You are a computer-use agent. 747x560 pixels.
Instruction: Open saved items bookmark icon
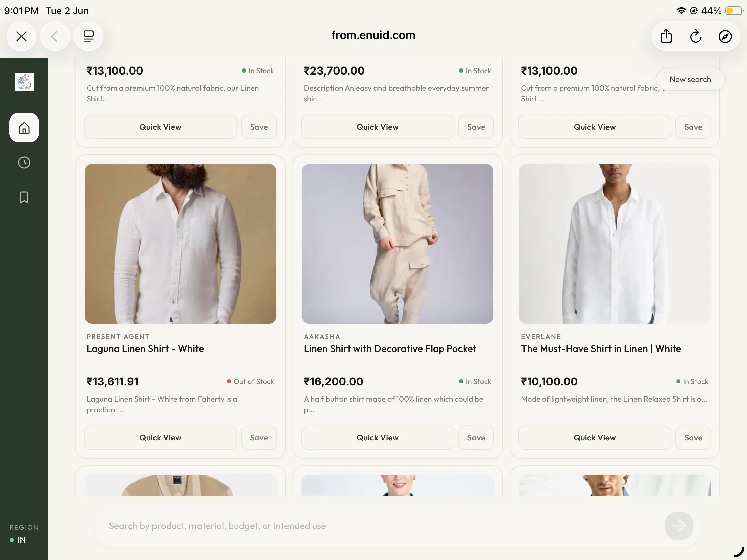24,197
